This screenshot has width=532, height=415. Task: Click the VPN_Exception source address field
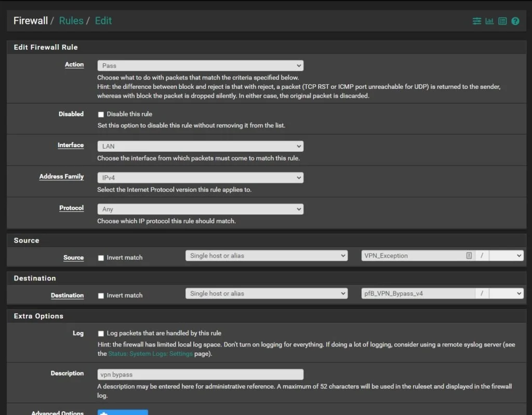click(x=418, y=256)
